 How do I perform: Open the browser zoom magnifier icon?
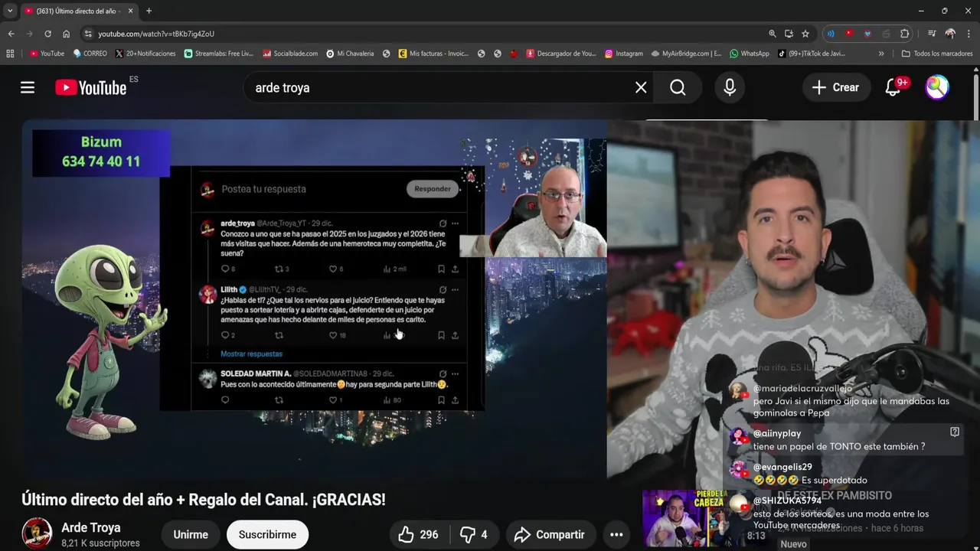[773, 34]
